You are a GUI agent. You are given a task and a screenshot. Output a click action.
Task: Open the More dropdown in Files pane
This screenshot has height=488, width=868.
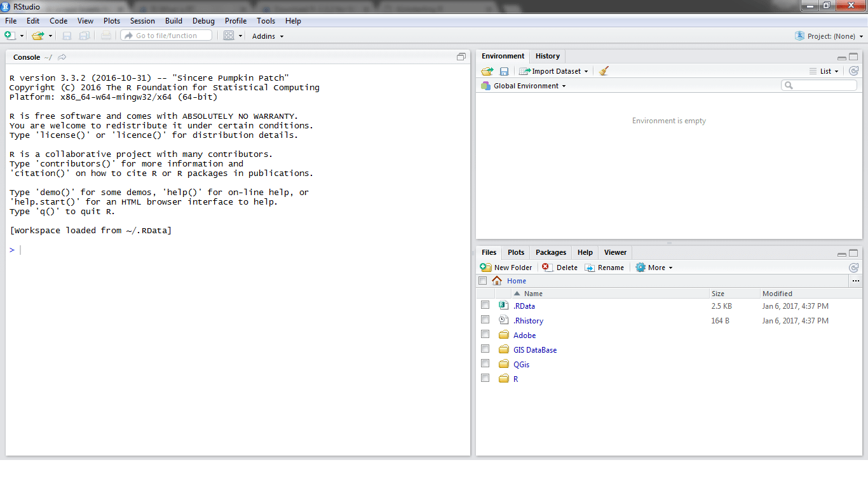pos(654,268)
